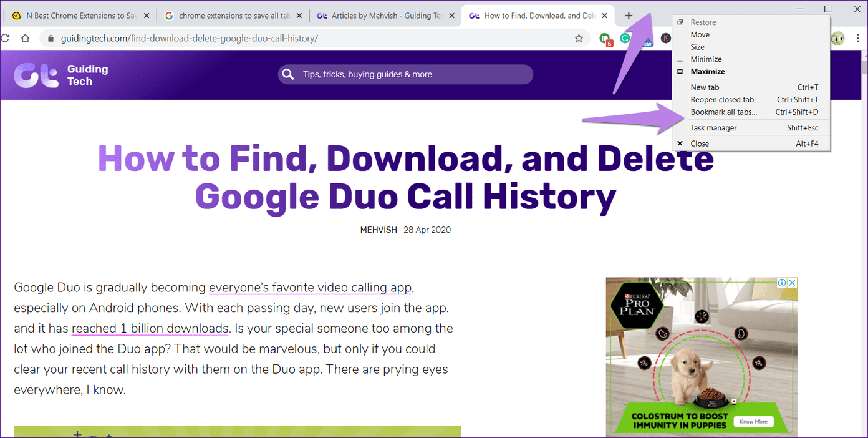Image resolution: width=868 pixels, height=438 pixels.
Task: Choose Reopen closed tab
Action: 751,100
